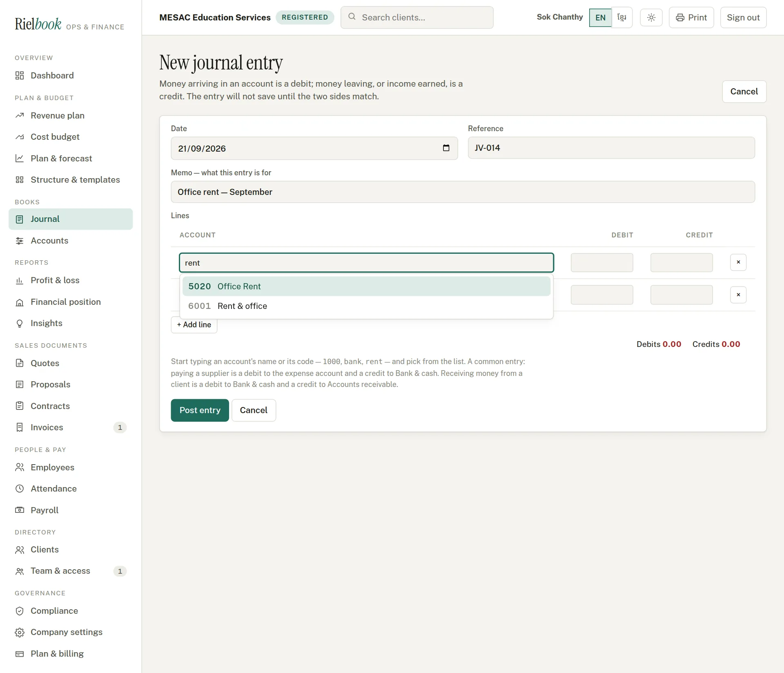Click Cancel next to Post entry
Image resolution: width=784 pixels, height=673 pixels.
coord(254,410)
